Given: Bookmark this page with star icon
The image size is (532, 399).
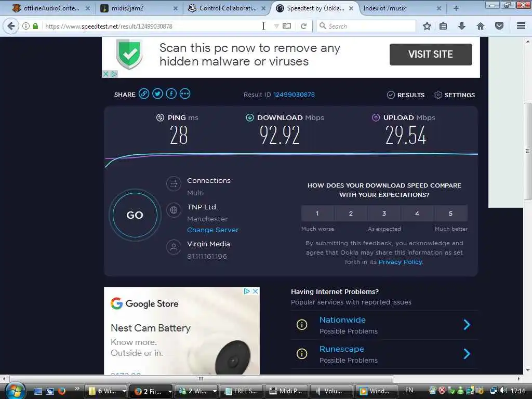Looking at the screenshot, I should point(427,26).
